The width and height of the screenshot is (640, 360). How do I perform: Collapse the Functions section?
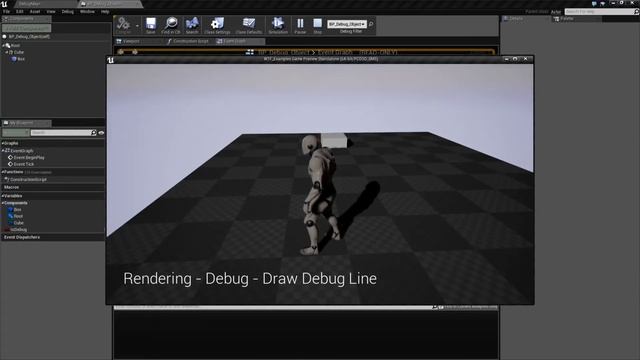coord(2,172)
